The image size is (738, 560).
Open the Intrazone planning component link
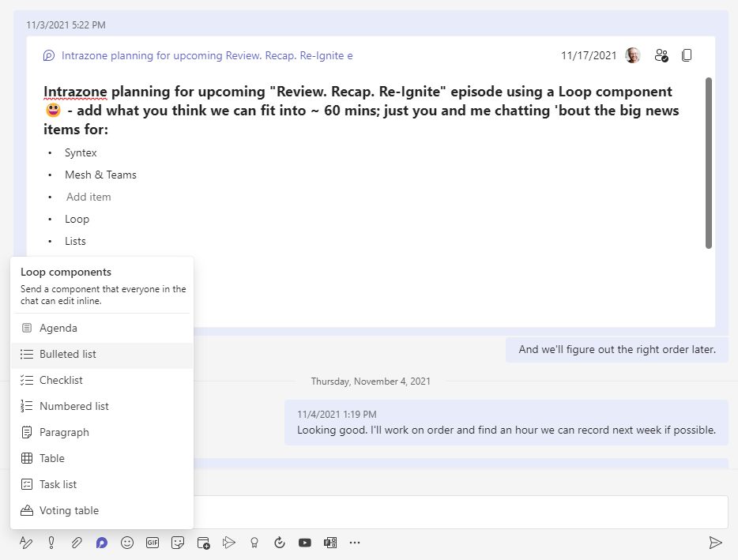coord(207,55)
